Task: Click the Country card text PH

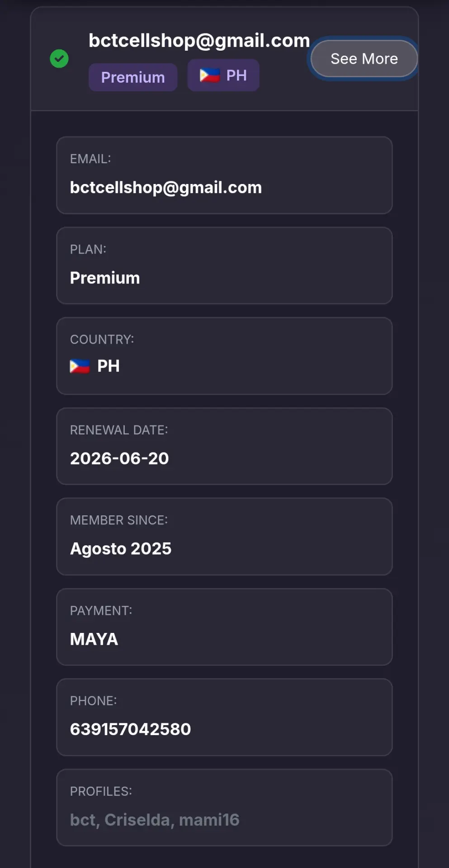Action: click(x=109, y=366)
